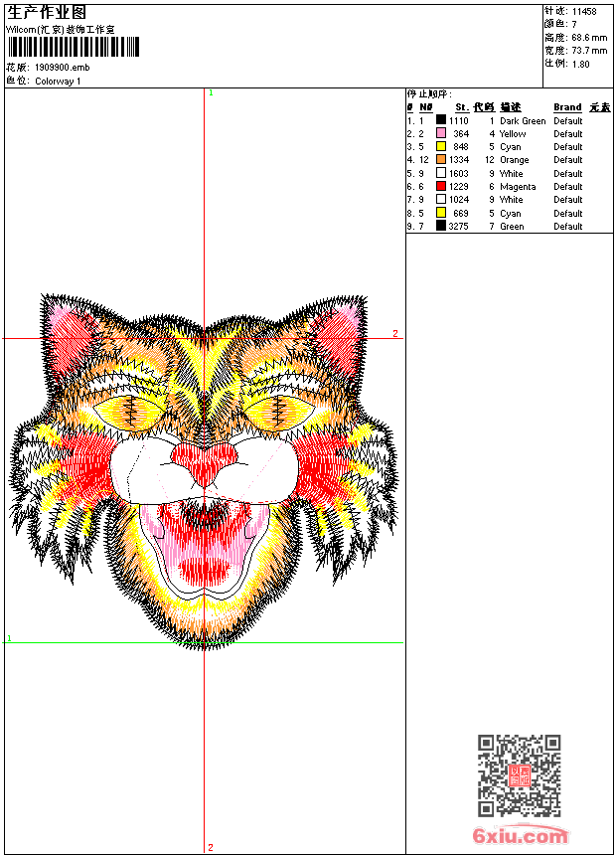This screenshot has width=616, height=855.
Task: Select the 'Dark Green' description
Action: [523, 121]
